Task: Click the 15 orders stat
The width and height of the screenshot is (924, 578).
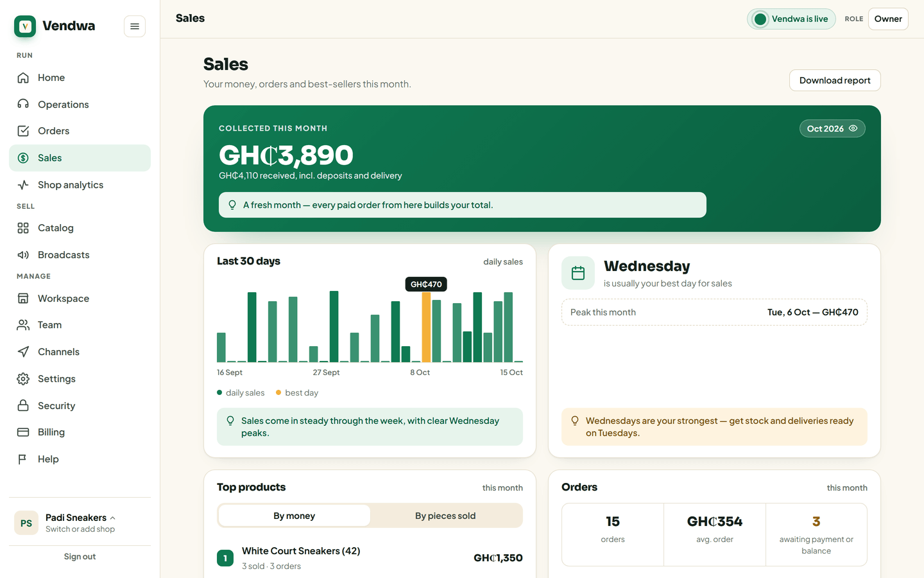Action: [613, 534]
